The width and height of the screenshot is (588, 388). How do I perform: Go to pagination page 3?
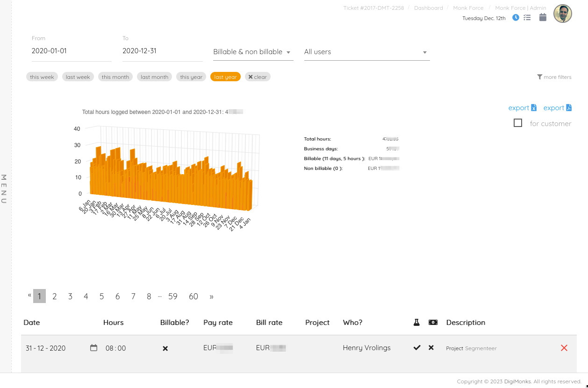(x=70, y=296)
